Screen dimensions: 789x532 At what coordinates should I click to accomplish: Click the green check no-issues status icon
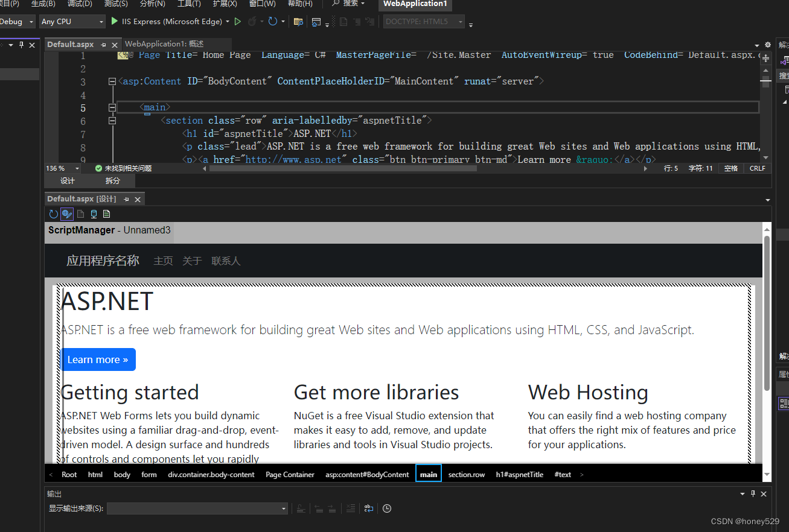click(x=98, y=168)
